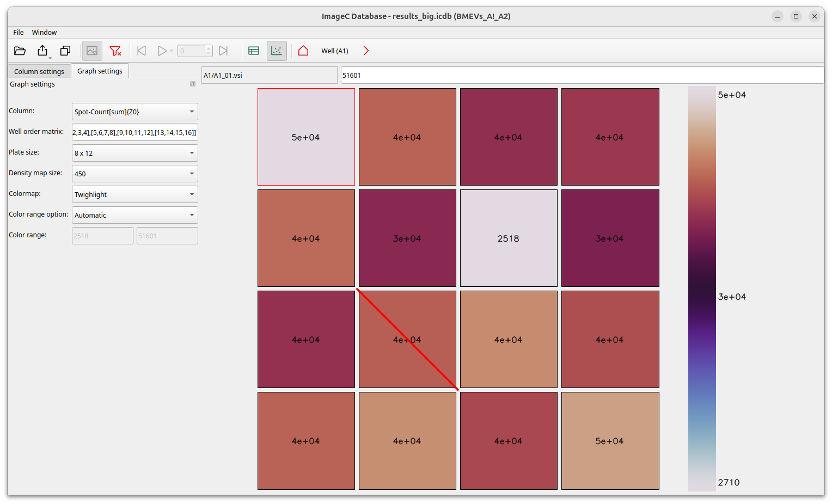This screenshot has width=832, height=504.
Task: Open a database file with folder icon
Action: (20, 51)
